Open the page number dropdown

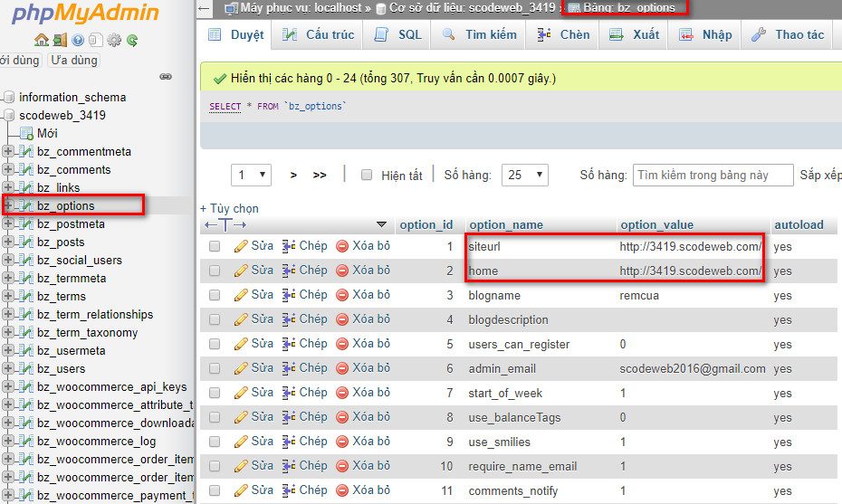point(252,175)
